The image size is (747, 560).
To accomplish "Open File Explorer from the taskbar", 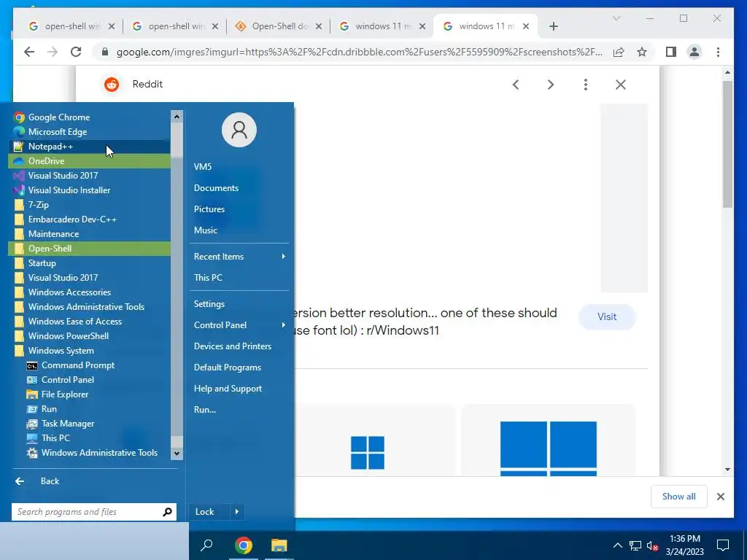I will [x=279, y=545].
